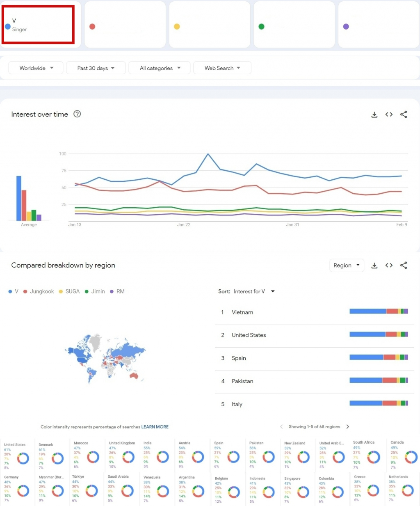Go to next page of regions
This screenshot has height=506, width=420.
click(348, 427)
